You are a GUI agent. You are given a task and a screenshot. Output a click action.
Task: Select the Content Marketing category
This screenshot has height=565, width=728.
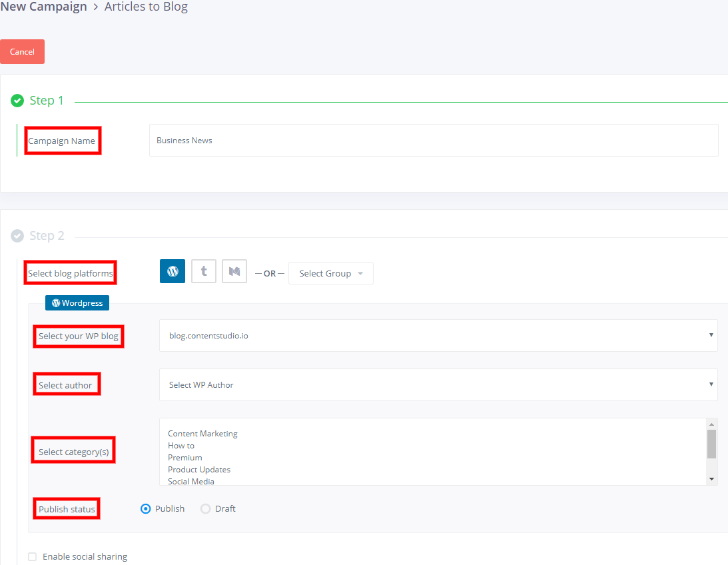coord(202,434)
